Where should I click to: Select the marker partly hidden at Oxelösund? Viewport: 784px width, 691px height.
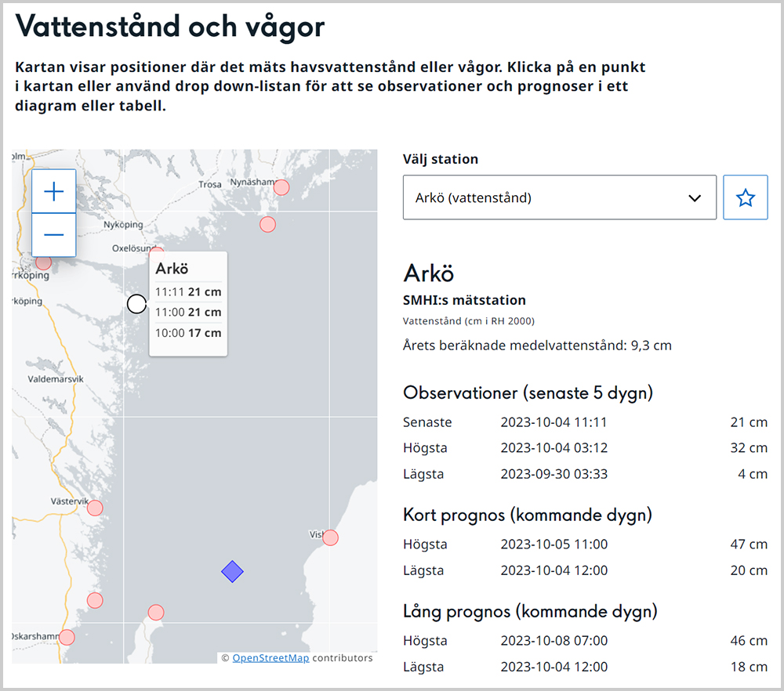(x=158, y=252)
